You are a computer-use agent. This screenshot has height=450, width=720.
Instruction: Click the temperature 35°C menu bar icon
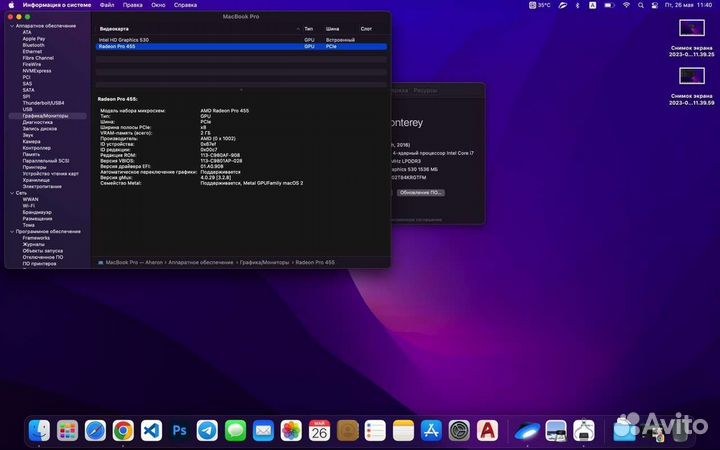(540, 5)
